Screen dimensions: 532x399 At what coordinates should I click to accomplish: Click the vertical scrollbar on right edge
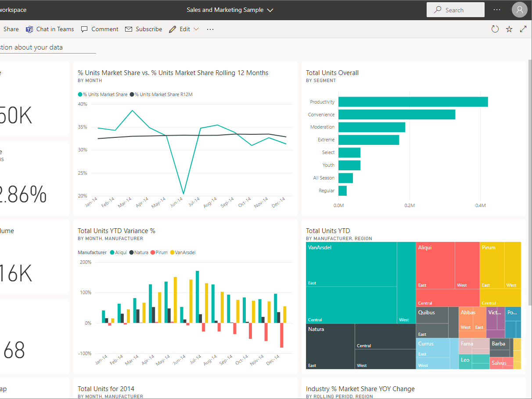(x=530, y=182)
